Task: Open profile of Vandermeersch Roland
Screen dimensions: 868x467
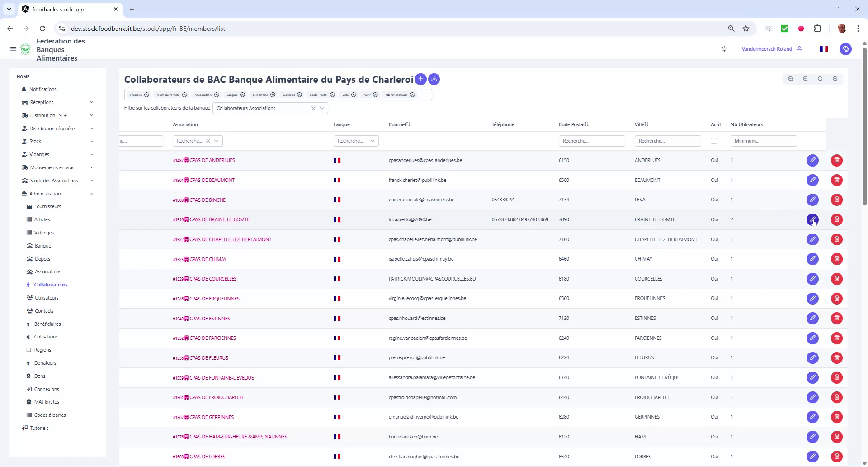Action: click(766, 49)
